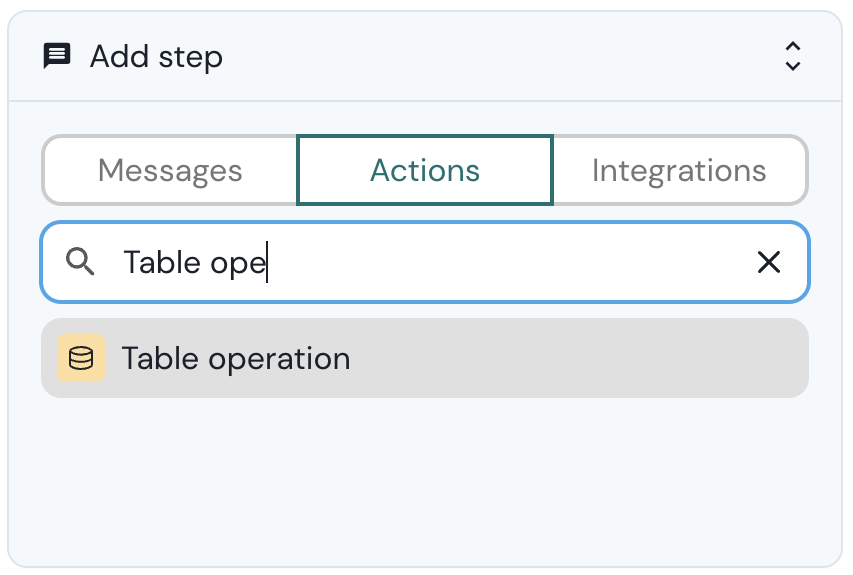Click the Add step header title
This screenshot has height=575, width=853.
[156, 56]
